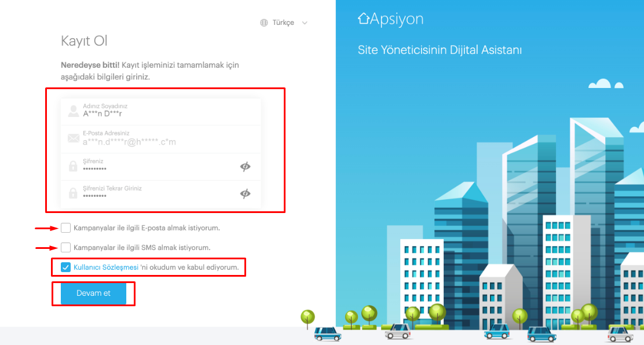Click the lock icon beside Şifrenizi Tekrar Giriniz
This screenshot has height=345, width=644.
click(x=73, y=193)
